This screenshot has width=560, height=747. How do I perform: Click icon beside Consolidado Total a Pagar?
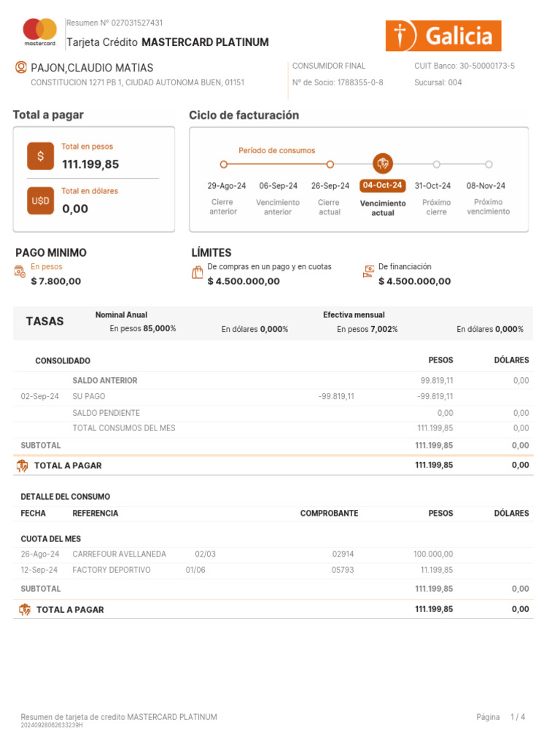coord(22,465)
